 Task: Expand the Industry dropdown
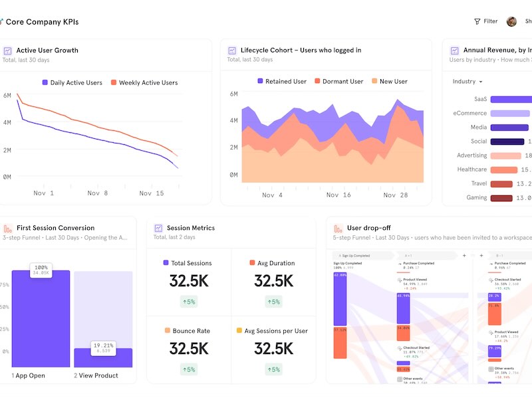coord(468,82)
